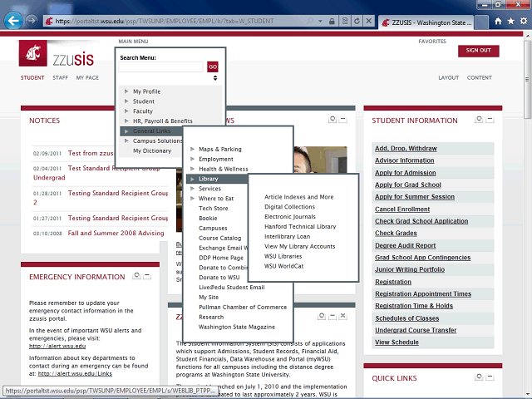This screenshot has height=399, width=532.
Task: Click the browser URL address field
Action: (x=180, y=22)
